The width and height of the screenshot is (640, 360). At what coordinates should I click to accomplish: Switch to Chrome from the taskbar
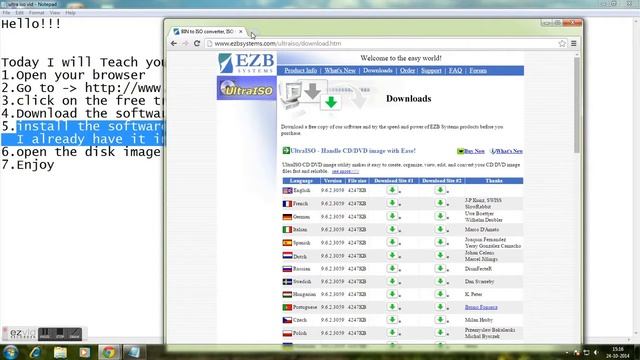click(109, 352)
